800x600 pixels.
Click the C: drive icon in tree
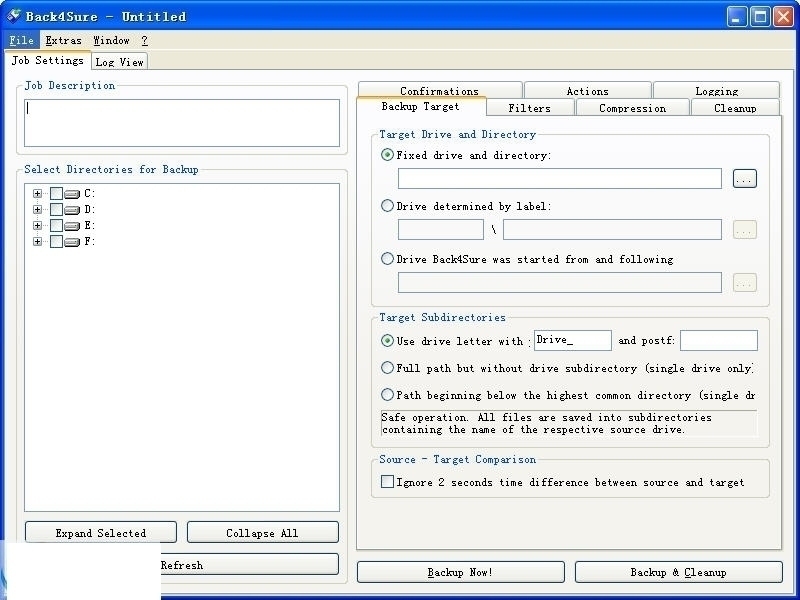click(x=72, y=194)
